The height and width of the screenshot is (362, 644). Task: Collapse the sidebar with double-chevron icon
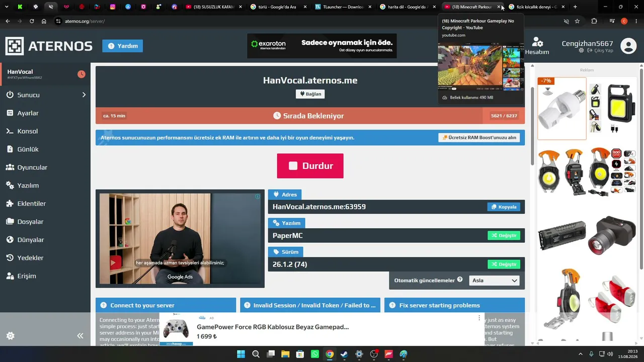(80, 336)
